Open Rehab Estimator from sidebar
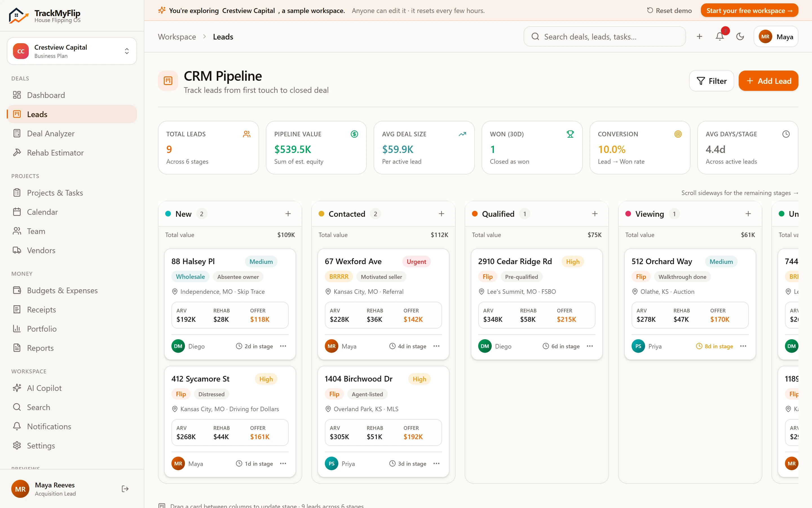This screenshot has height=508, width=812. [72, 152]
